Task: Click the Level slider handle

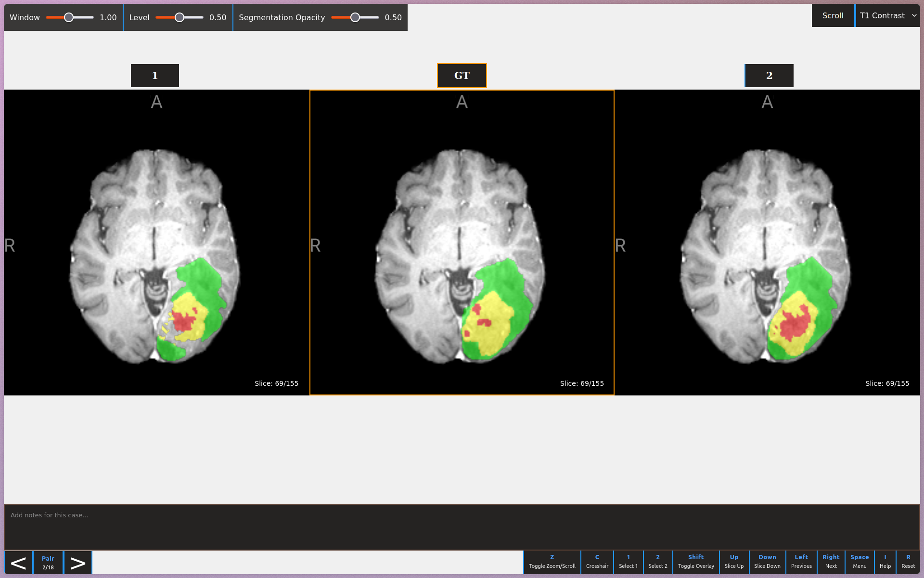Action: tap(180, 17)
